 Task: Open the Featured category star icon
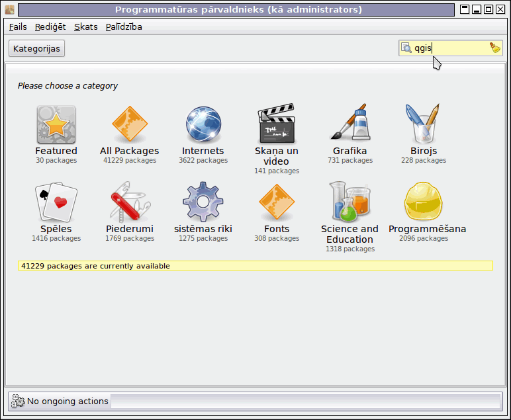[x=56, y=124]
